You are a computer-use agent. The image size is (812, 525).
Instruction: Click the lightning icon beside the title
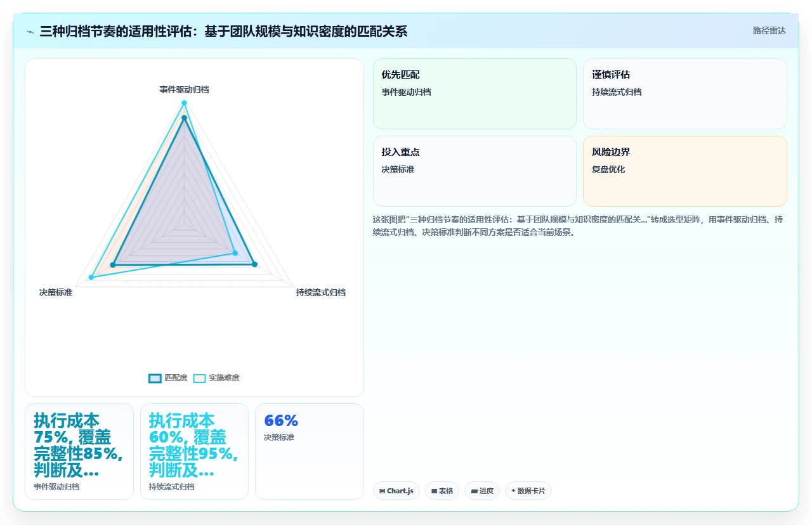coord(30,31)
